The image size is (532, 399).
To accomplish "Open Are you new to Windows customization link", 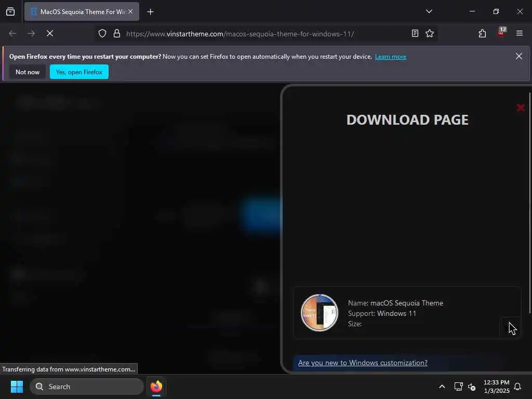I will click(x=363, y=363).
